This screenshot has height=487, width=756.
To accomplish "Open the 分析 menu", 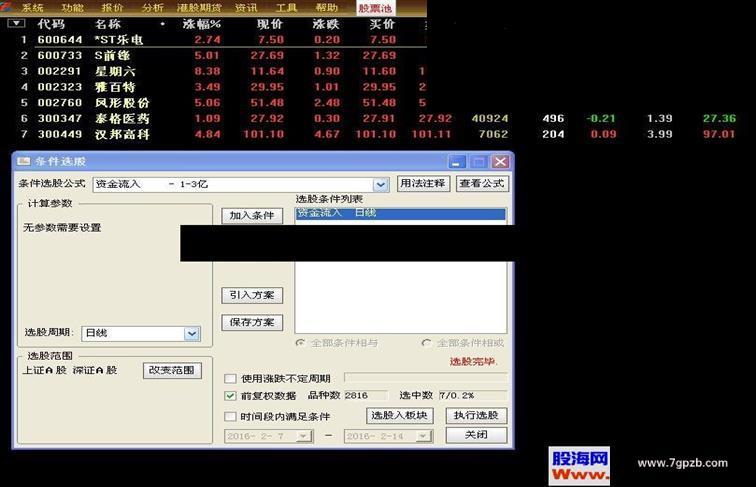I will point(153,7).
